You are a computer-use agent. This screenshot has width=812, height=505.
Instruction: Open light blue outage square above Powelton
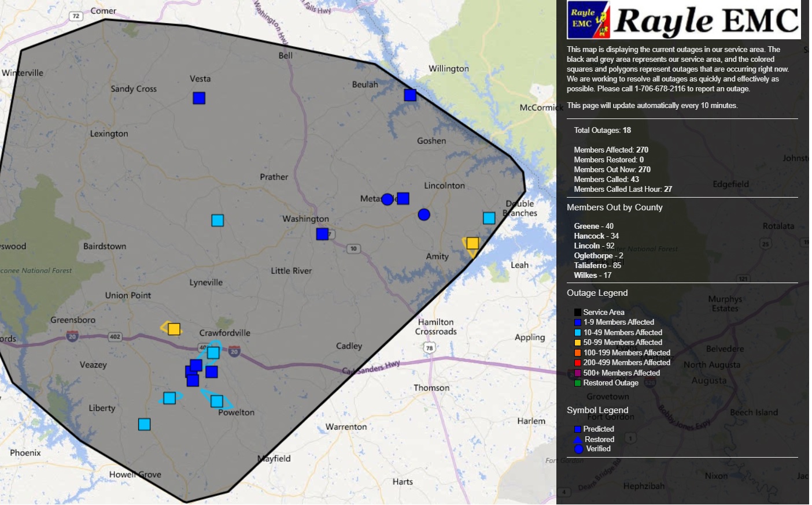point(217,401)
